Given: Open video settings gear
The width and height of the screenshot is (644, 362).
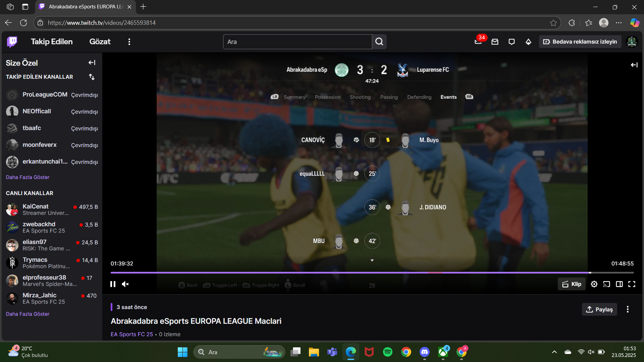Looking at the screenshot, I should [x=594, y=284].
